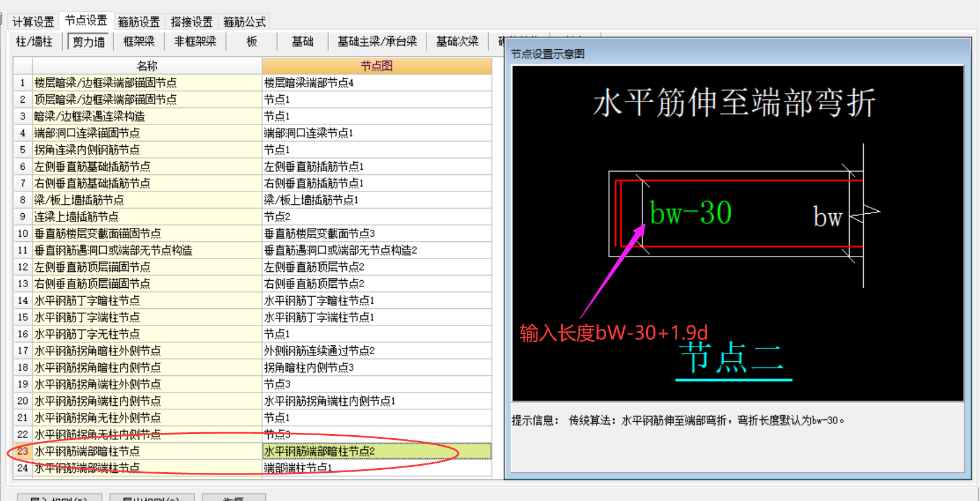Click 节点1 value for 顶层暗梁/边框梁端部锚固节点
The height and width of the screenshot is (501, 980).
(x=377, y=99)
